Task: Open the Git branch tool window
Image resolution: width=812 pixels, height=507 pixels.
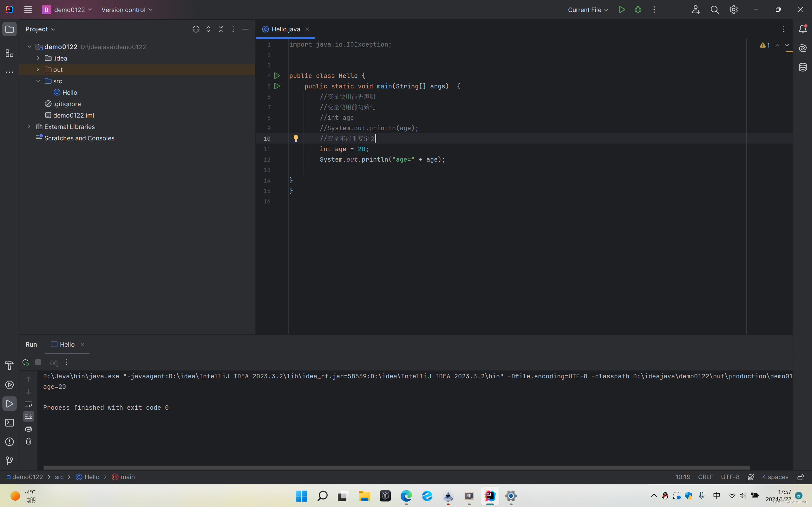Action: tap(10, 460)
